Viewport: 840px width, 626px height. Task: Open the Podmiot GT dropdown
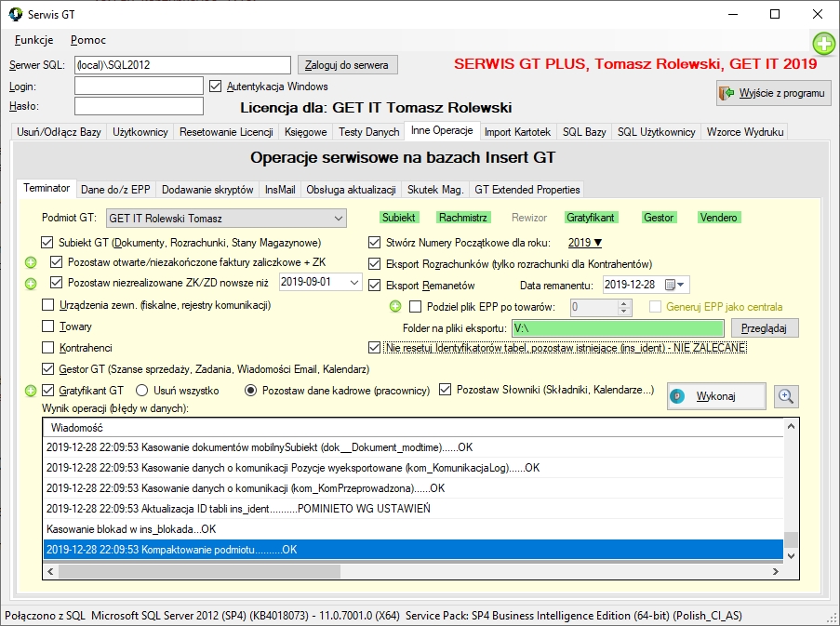[226, 219]
